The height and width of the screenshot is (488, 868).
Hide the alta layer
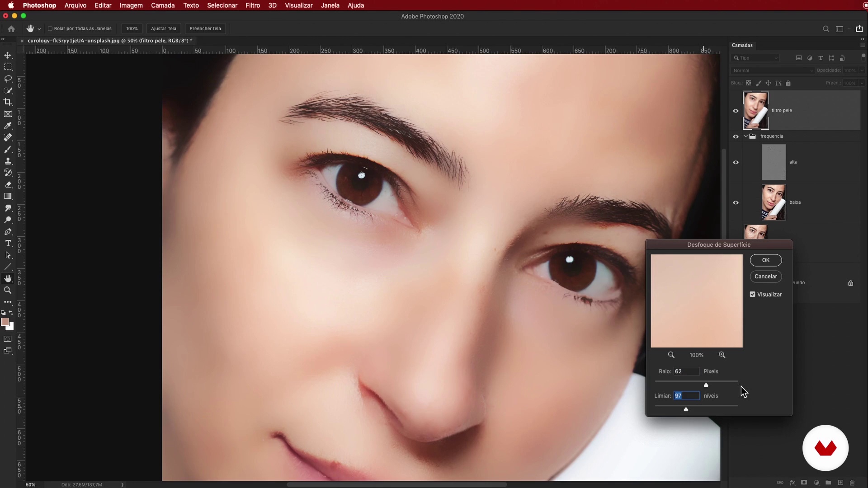point(736,162)
